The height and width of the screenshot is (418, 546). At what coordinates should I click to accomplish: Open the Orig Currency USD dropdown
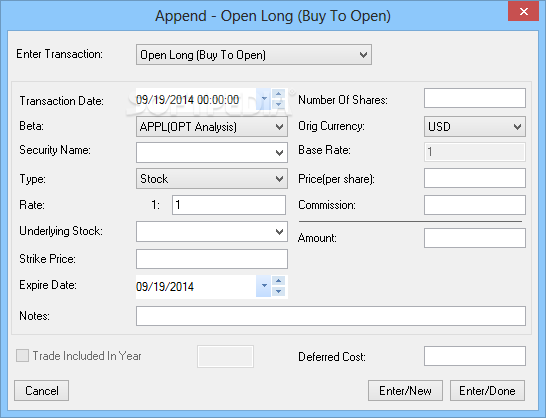coord(475,126)
